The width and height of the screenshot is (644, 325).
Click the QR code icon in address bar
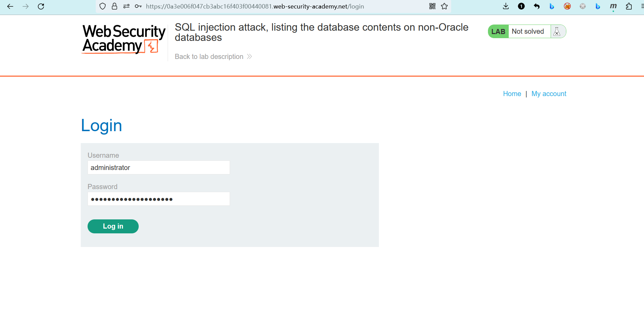pos(432,6)
